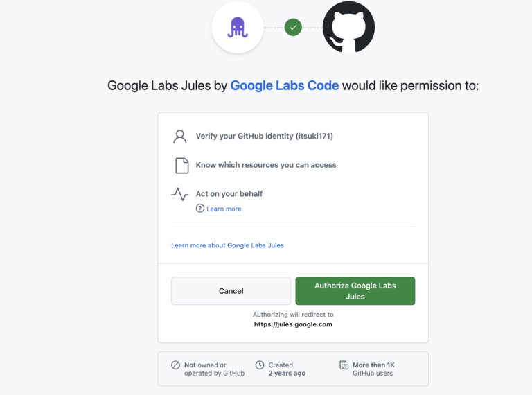Click the jules.google.com redirect URL text
Image resolution: width=532 pixels, height=395 pixels.
(293, 324)
